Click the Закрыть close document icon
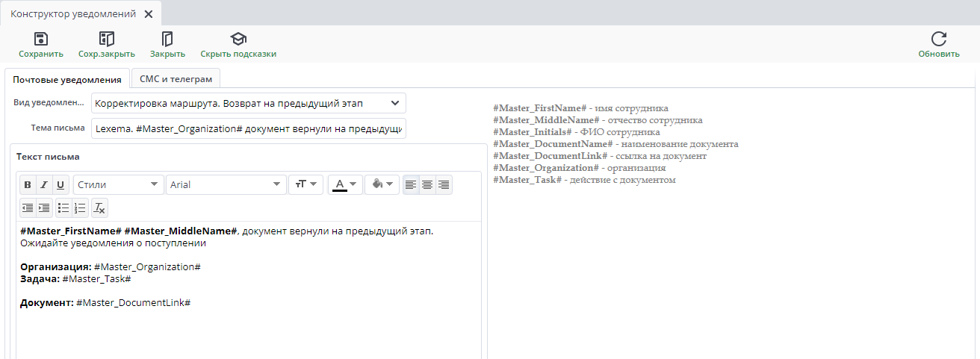This screenshot has height=359, width=980. pyautogui.click(x=167, y=39)
